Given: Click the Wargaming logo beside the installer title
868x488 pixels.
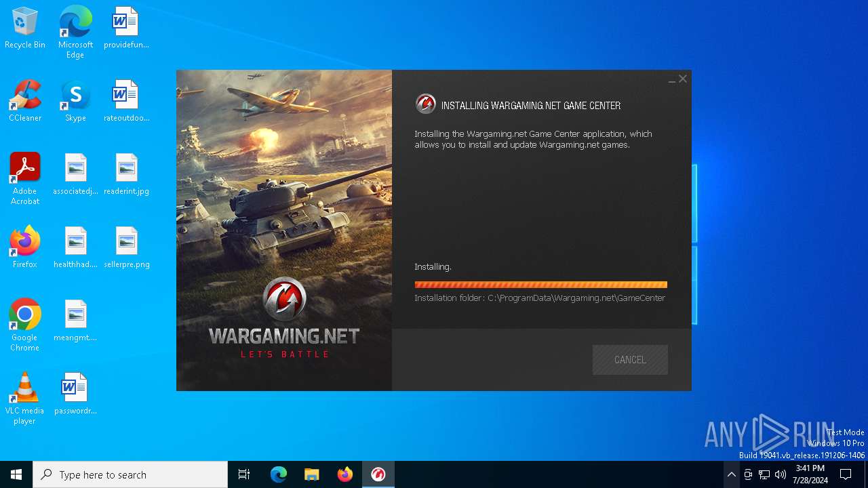Looking at the screenshot, I should 426,104.
